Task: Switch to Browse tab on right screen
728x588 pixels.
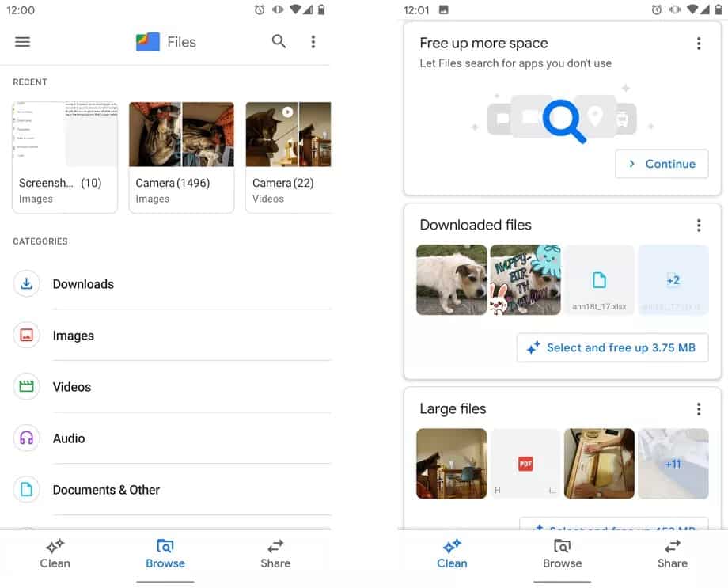Action: tap(563, 554)
